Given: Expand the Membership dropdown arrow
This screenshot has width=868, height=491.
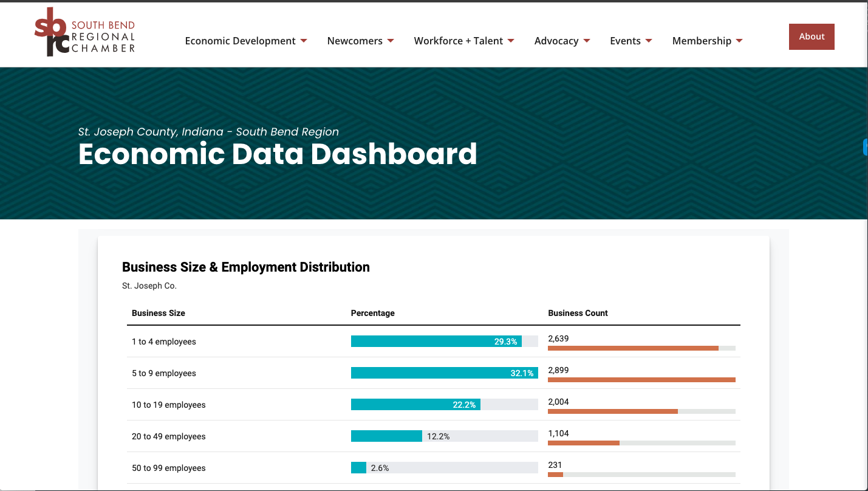Looking at the screenshot, I should [x=739, y=41].
